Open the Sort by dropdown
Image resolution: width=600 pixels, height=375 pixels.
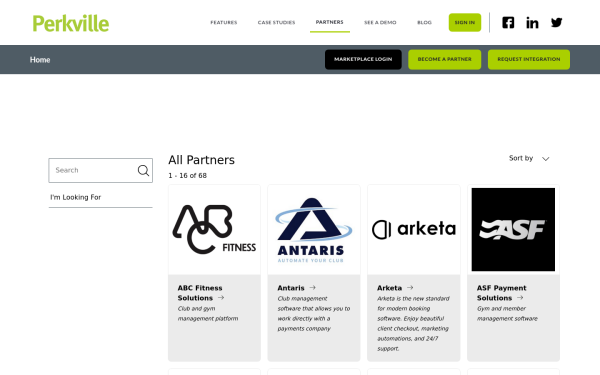[529, 158]
